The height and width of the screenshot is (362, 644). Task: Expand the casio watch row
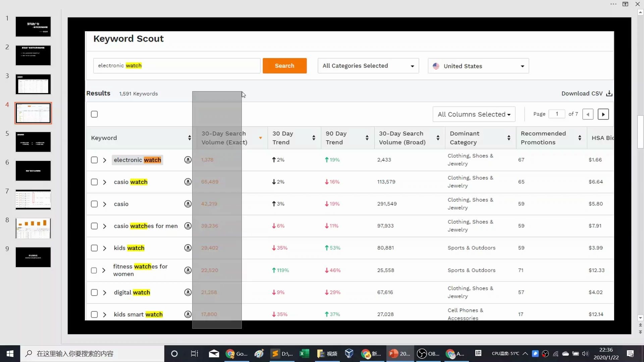click(x=105, y=182)
